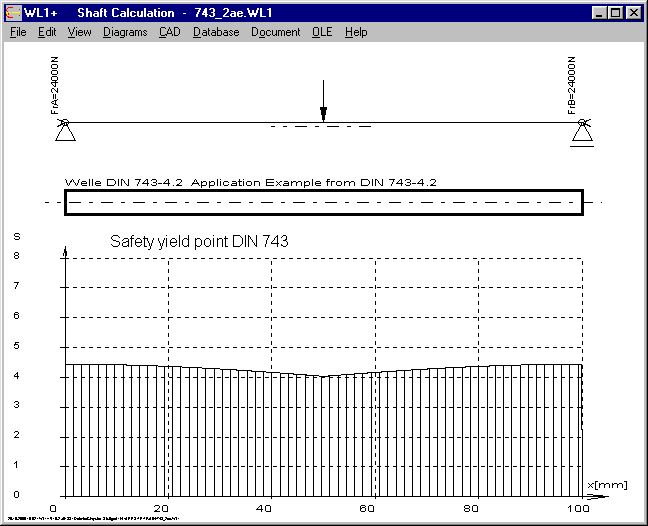Click the right bearing support symbol
The height and width of the screenshot is (526, 648).
582,132
